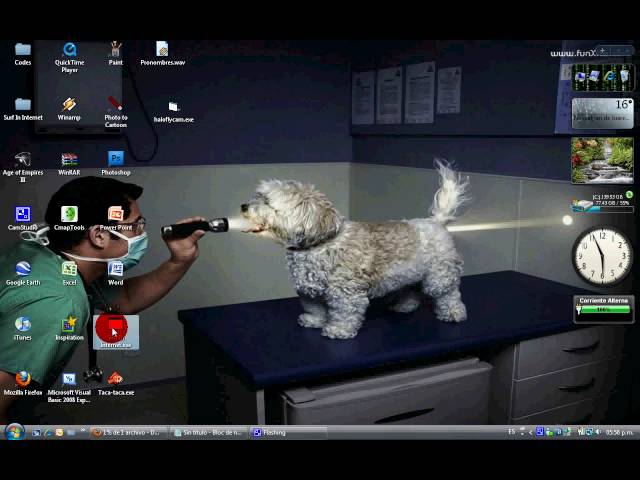Switch to the Flashing taskbar button
This screenshot has width=640, height=480.
[x=288, y=433]
